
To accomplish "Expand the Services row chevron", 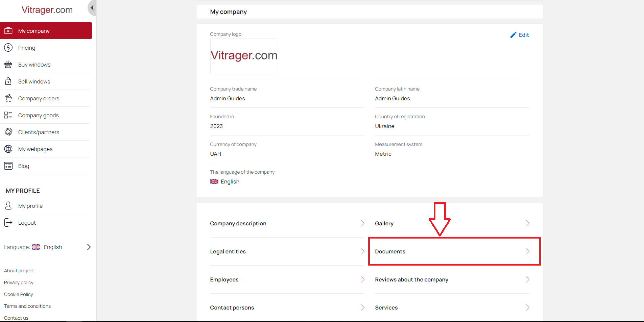I will pyautogui.click(x=528, y=307).
